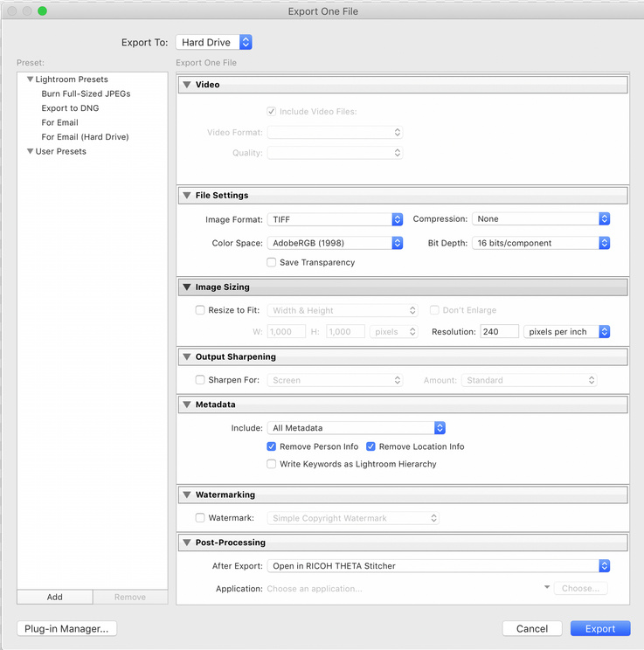Open sharpening Amount Standard dropdown
The image size is (644, 650).
pos(530,380)
